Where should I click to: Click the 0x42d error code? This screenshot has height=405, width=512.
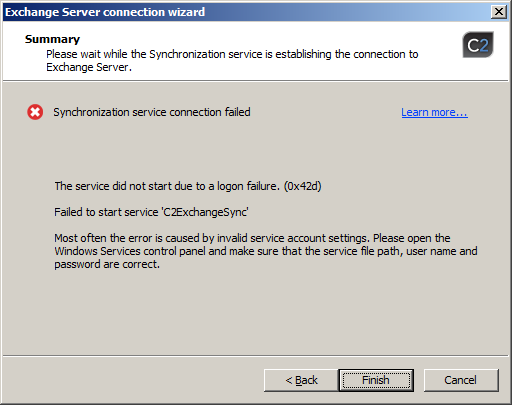(302, 186)
